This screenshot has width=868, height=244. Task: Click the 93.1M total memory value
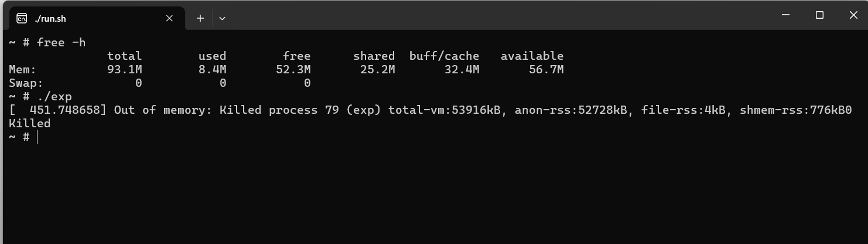click(124, 70)
